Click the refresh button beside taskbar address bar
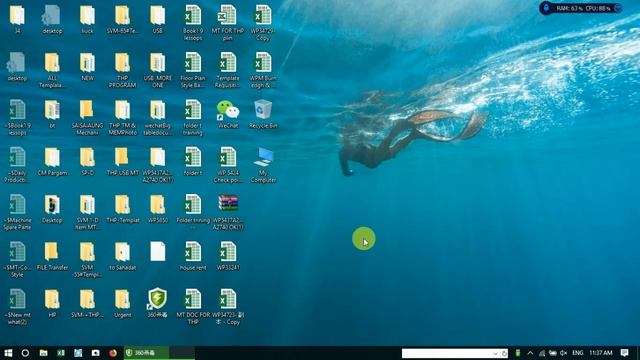This screenshot has height=360, width=640. (504, 353)
